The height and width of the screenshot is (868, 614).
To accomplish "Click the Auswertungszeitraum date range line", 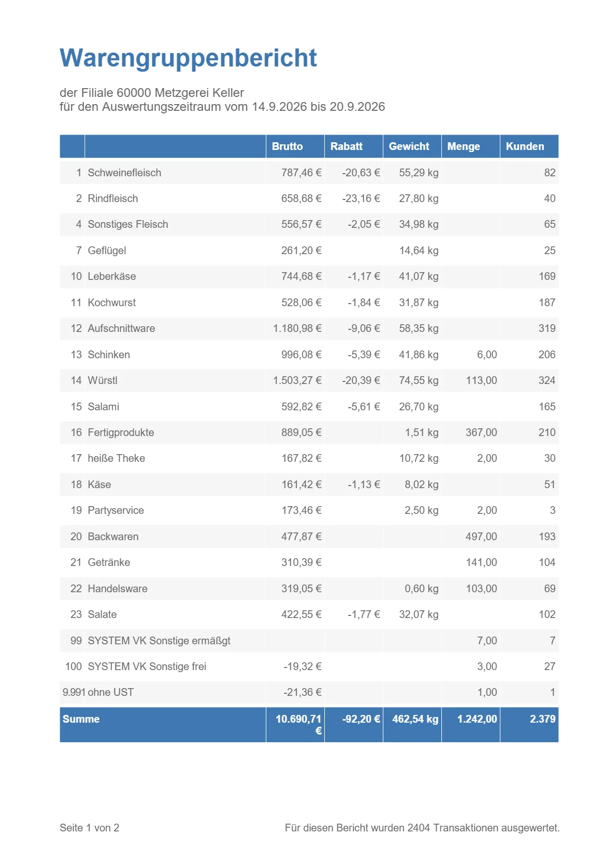I will coord(222,107).
